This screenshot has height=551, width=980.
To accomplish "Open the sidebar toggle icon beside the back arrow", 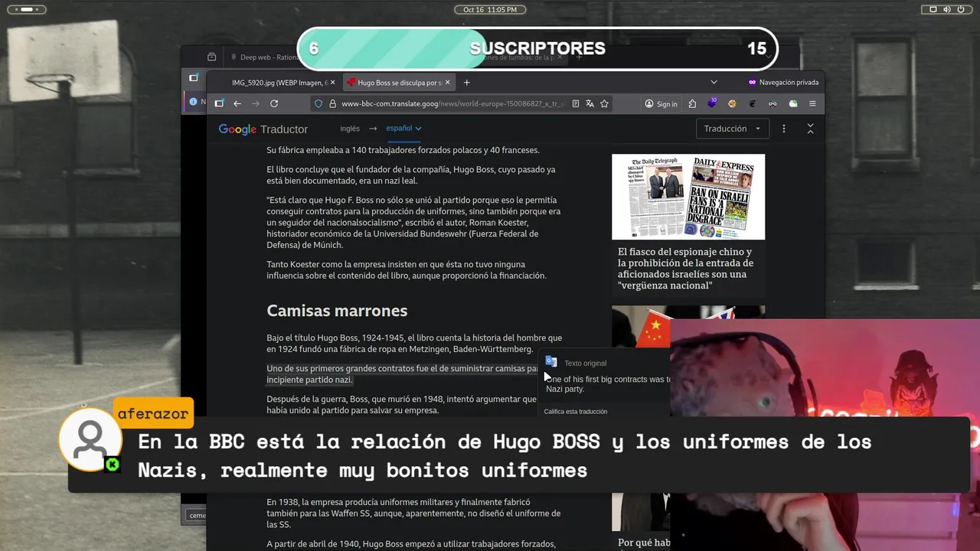I will coord(219,103).
